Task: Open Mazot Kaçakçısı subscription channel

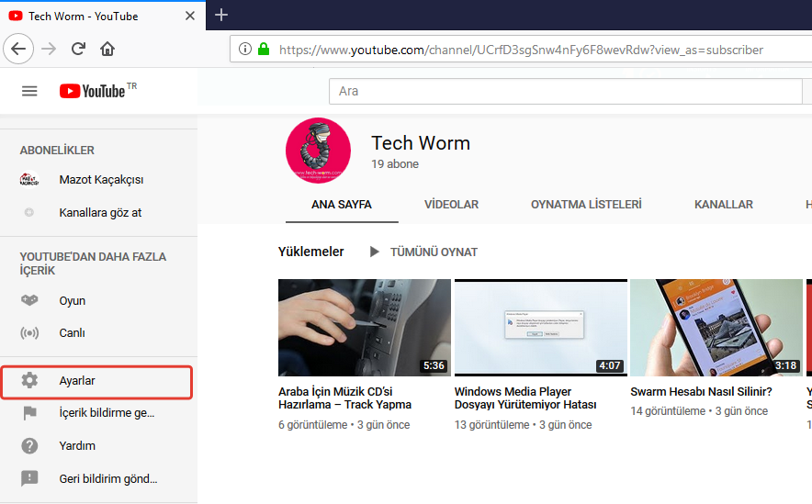Action: 101,180
